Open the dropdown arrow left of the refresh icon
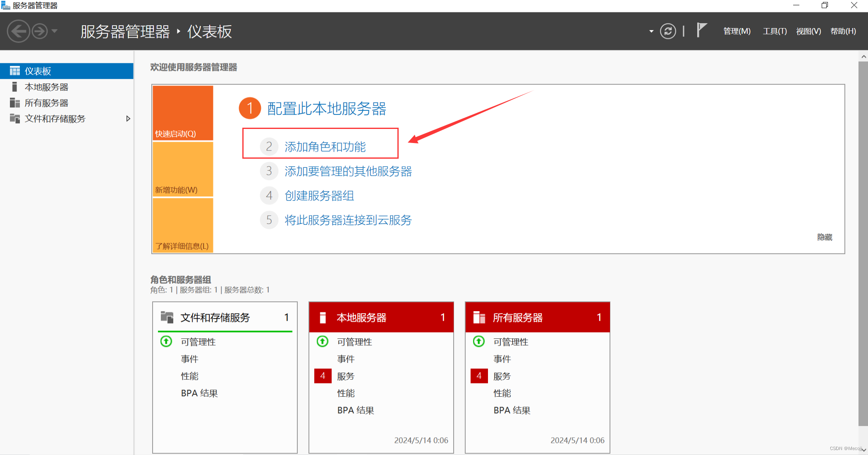Screen dimensions: 868x455 click(x=651, y=31)
